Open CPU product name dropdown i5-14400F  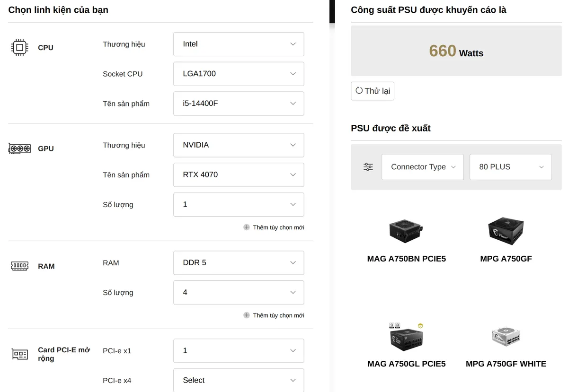pyautogui.click(x=239, y=104)
